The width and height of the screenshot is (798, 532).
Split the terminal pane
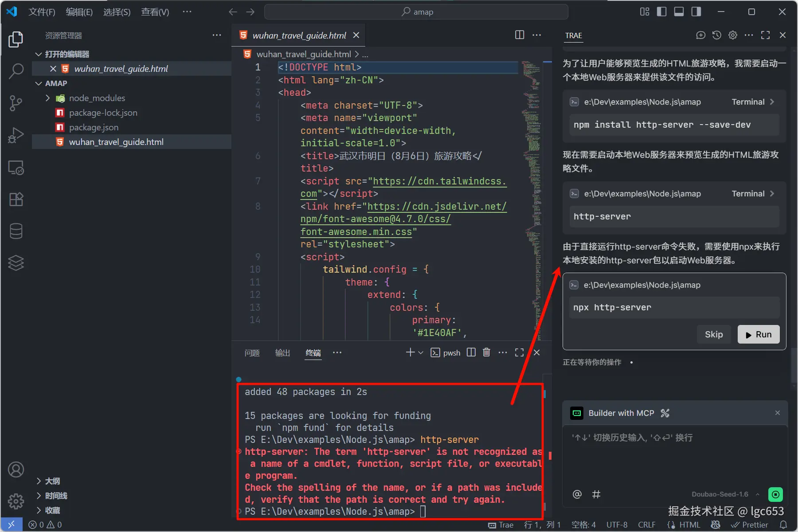(471, 352)
